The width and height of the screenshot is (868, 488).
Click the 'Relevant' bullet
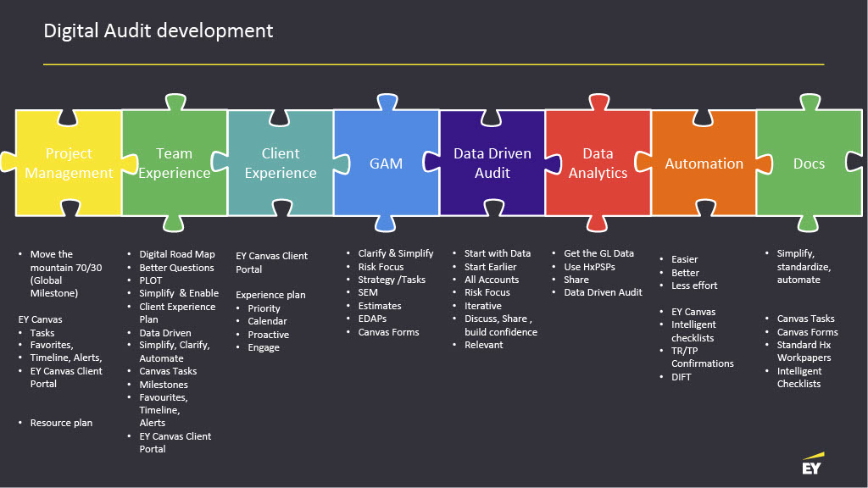[x=483, y=345]
